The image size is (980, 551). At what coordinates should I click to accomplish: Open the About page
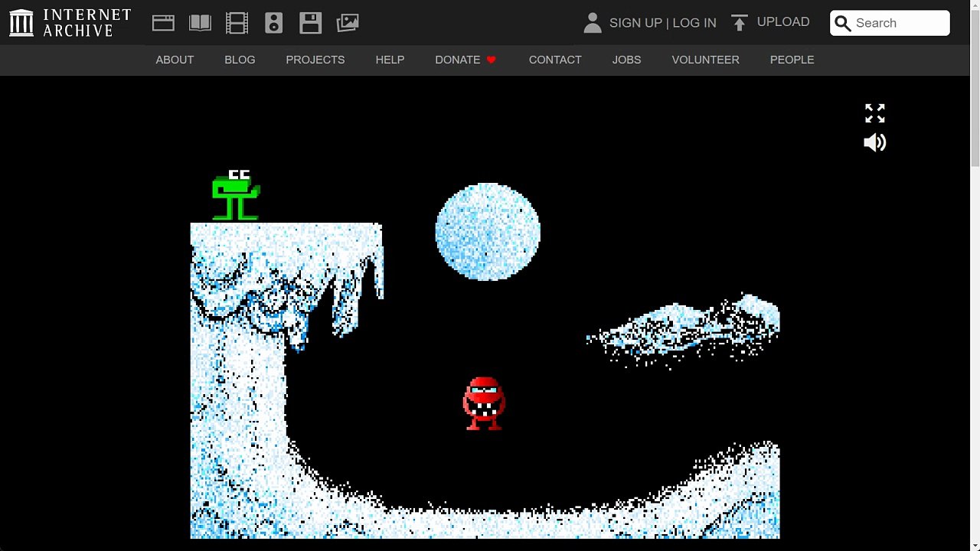(175, 60)
